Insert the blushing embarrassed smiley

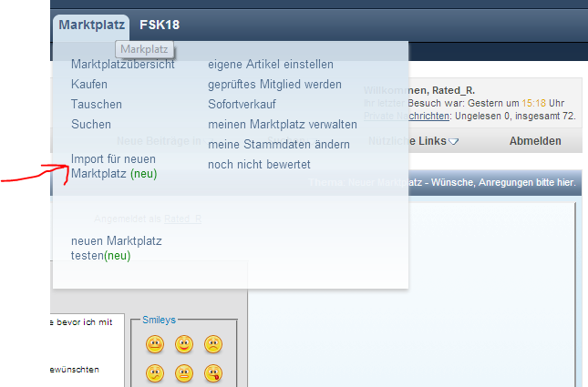point(156,345)
